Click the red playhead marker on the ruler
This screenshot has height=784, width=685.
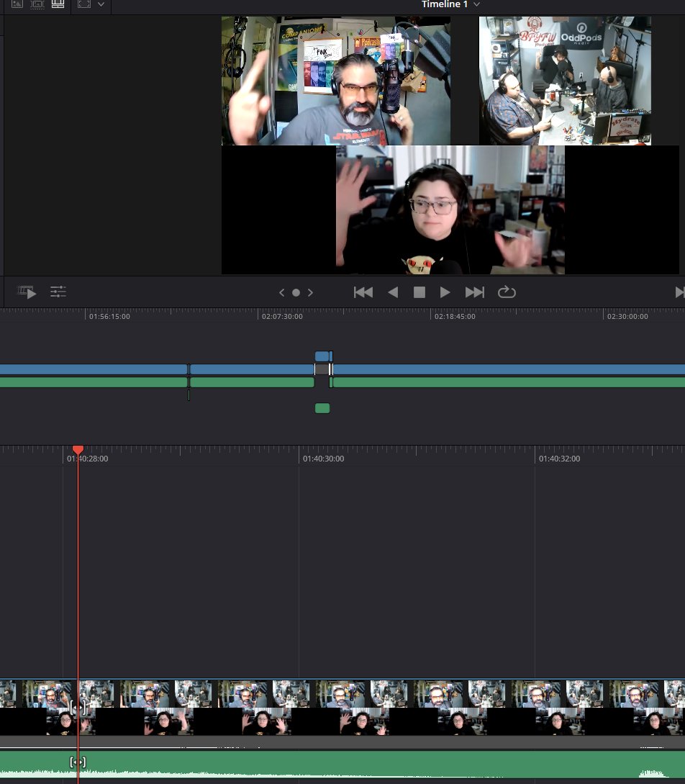(78, 450)
